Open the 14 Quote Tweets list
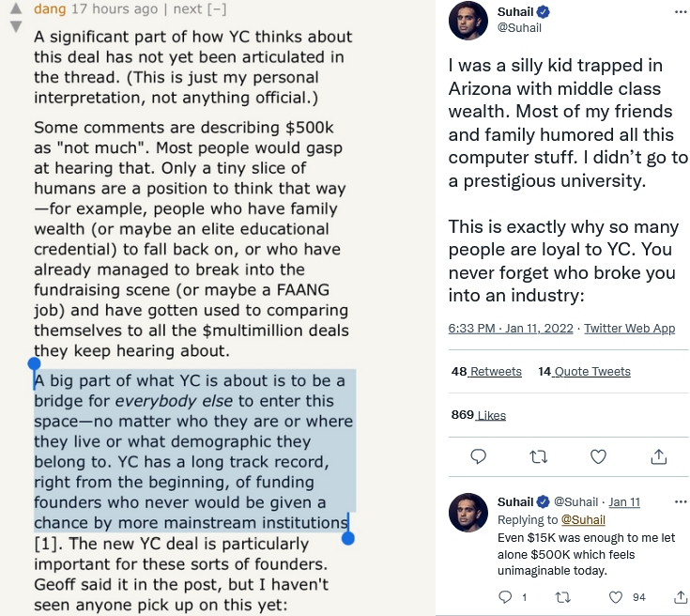The height and width of the screenshot is (616, 690). (584, 372)
